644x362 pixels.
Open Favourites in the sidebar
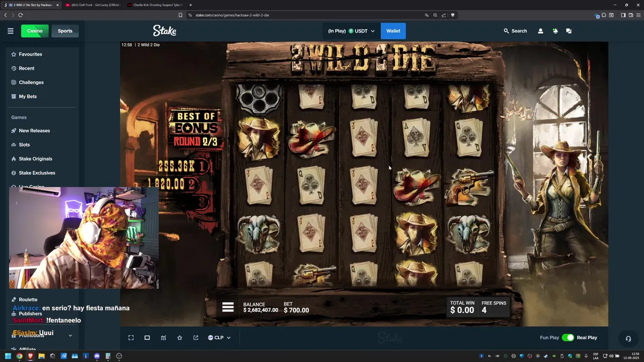tap(43, 54)
